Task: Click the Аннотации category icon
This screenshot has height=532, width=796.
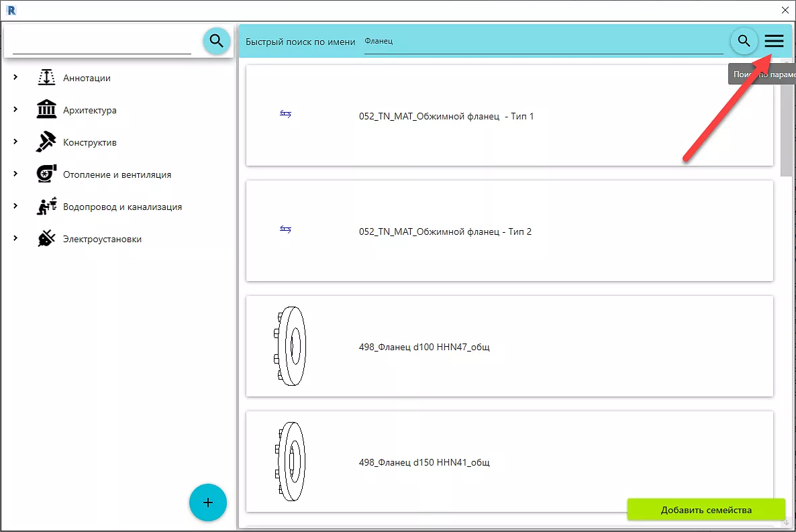Action: coord(46,78)
